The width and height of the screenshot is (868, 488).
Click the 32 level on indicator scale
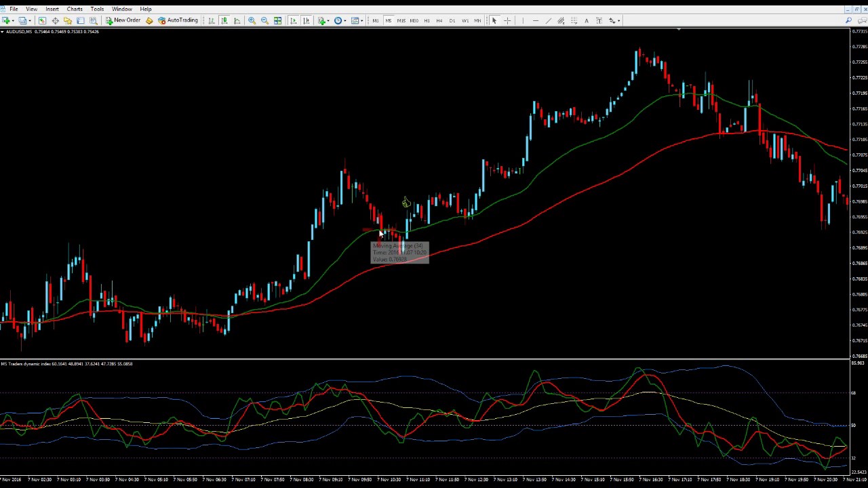pyautogui.click(x=853, y=458)
